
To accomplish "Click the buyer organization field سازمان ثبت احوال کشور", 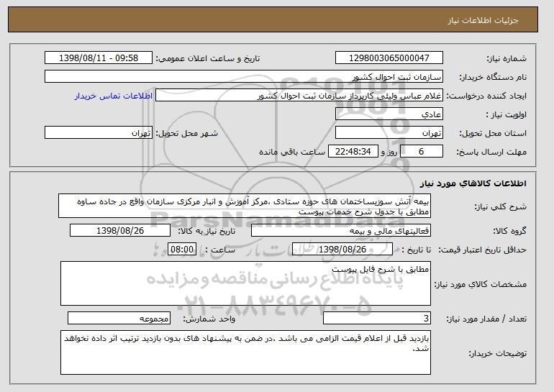I will pos(244,77).
